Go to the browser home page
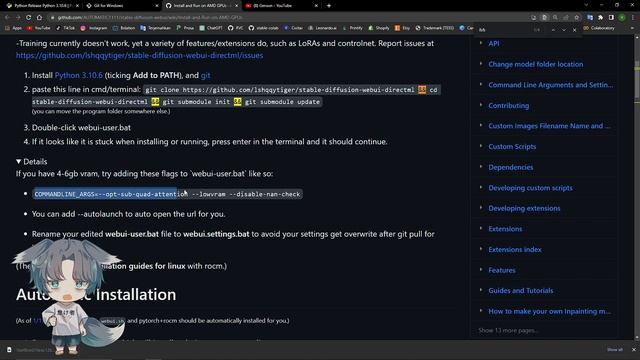Image resolution: width=640 pixels, height=360 pixels. coord(39,17)
